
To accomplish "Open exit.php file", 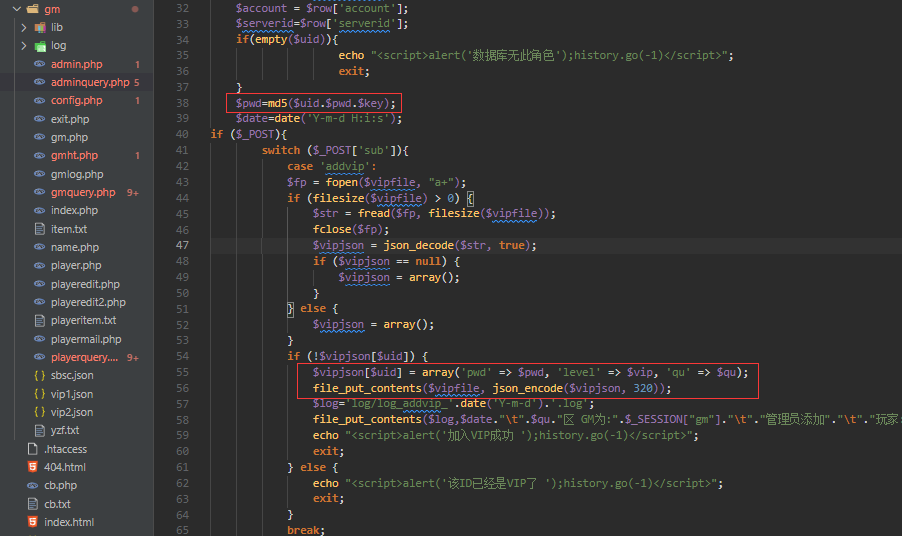I will (x=70, y=119).
